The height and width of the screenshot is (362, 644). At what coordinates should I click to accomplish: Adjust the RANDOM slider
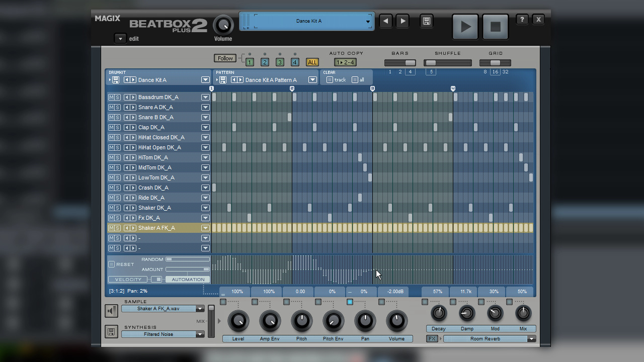(x=188, y=259)
